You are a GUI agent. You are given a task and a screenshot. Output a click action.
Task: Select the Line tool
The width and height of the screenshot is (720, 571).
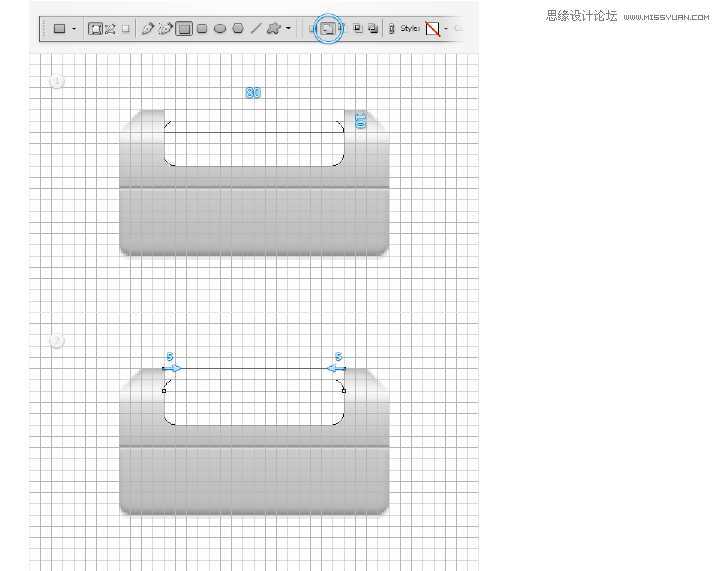(x=256, y=29)
